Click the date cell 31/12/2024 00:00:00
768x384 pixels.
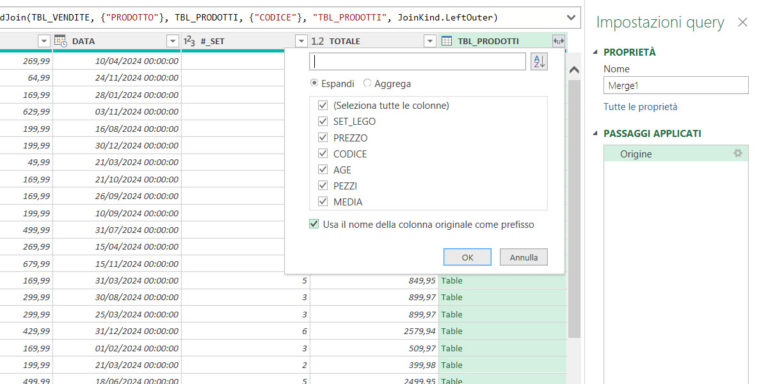point(117,331)
